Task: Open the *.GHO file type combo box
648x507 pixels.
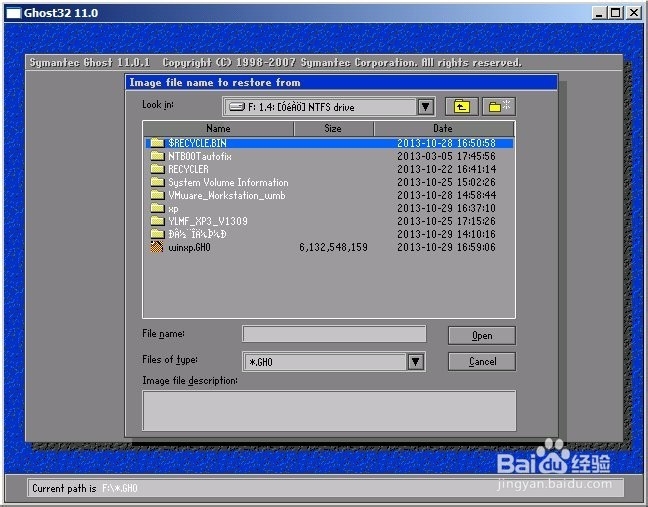Action: tap(334, 362)
